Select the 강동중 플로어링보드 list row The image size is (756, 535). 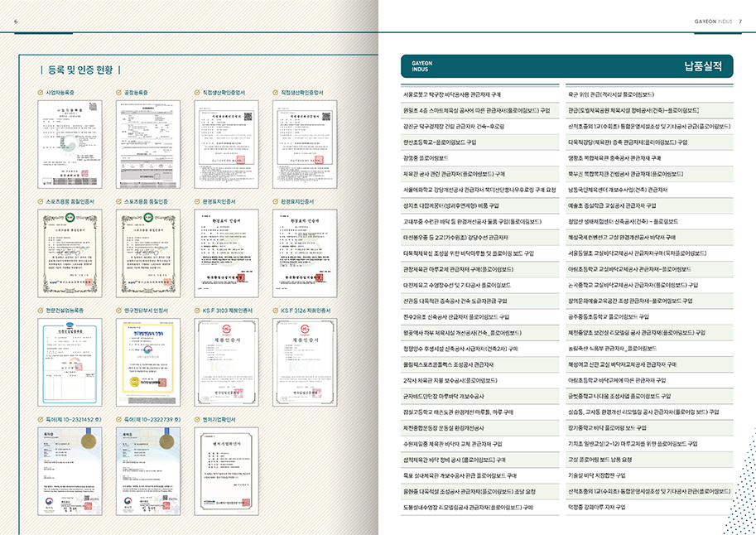(x=426, y=157)
